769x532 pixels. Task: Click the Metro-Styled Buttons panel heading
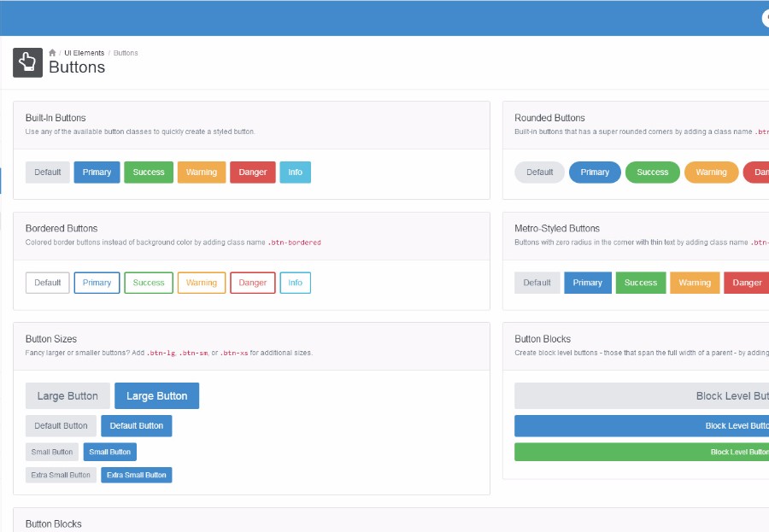(557, 229)
